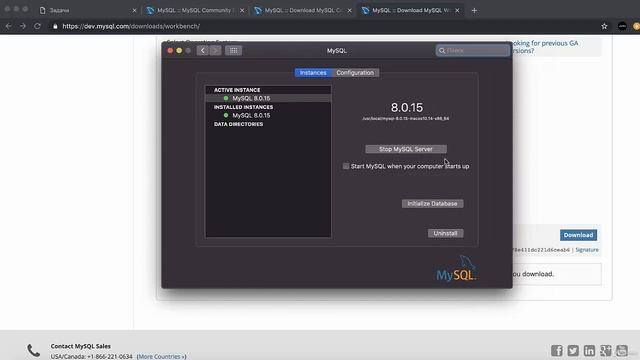Image resolution: width=640 pixels, height=360 pixels.
Task: Click the Uninstall button
Action: [x=445, y=233]
